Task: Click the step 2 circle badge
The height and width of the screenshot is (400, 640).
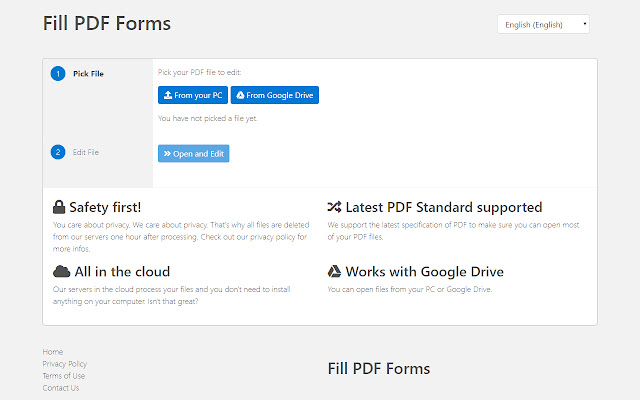Action: tap(57, 152)
